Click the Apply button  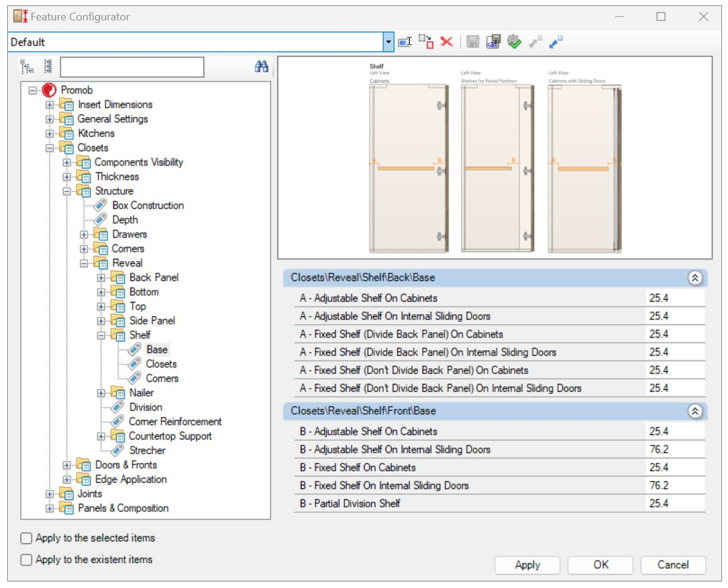(x=527, y=565)
